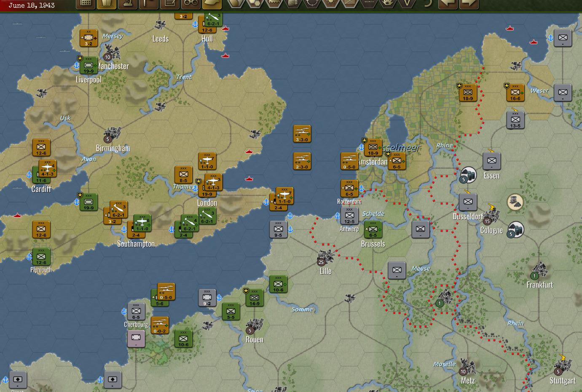
Task: Toggle the explosion hex overlay
Action: click(388, 4)
